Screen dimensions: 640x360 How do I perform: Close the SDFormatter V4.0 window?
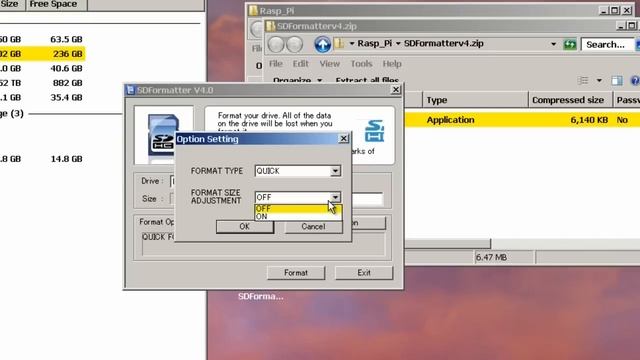[396, 90]
